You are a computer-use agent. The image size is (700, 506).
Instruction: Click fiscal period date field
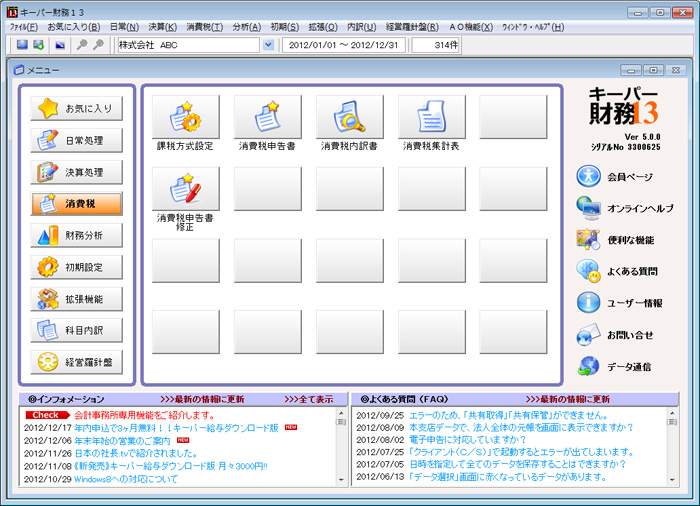tap(344, 45)
